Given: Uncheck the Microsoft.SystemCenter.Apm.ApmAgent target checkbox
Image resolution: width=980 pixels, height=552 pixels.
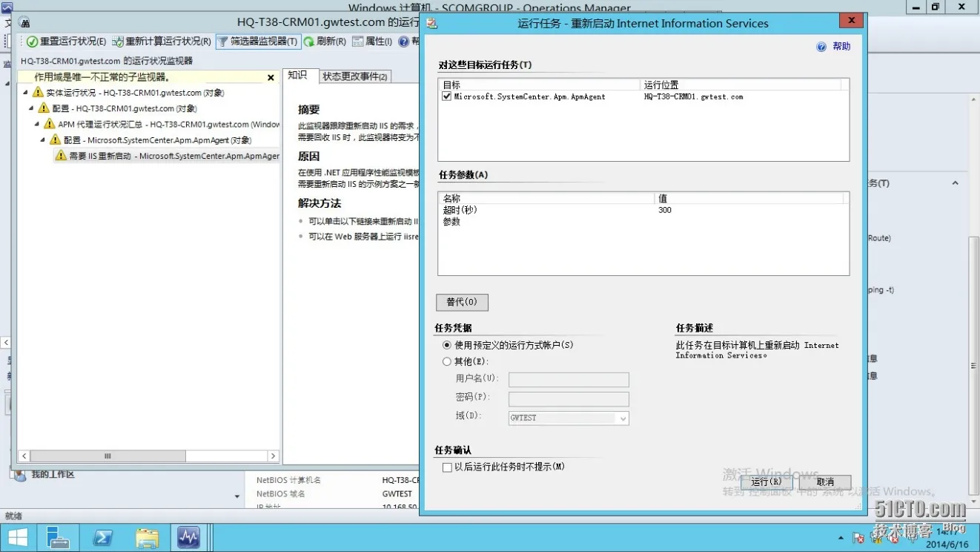Looking at the screenshot, I should click(x=447, y=96).
